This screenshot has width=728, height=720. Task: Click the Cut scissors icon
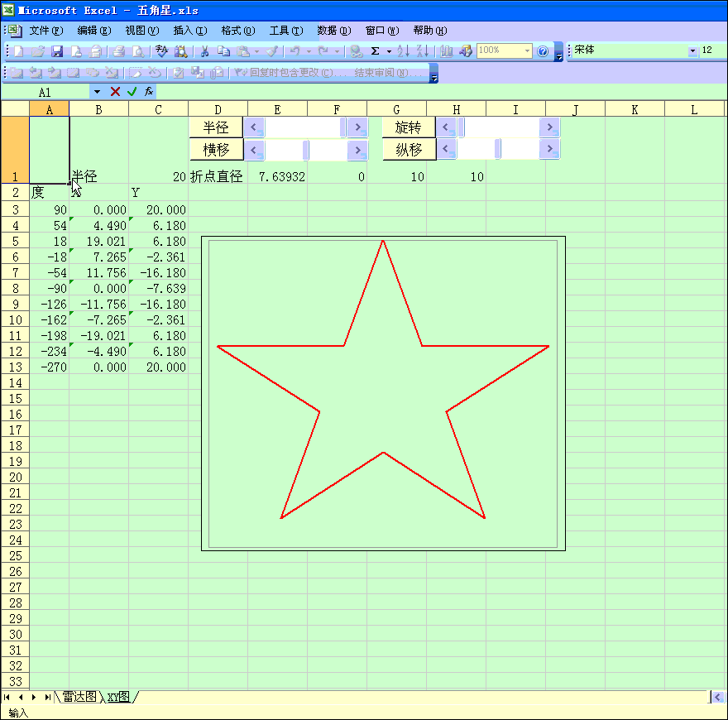coord(204,51)
